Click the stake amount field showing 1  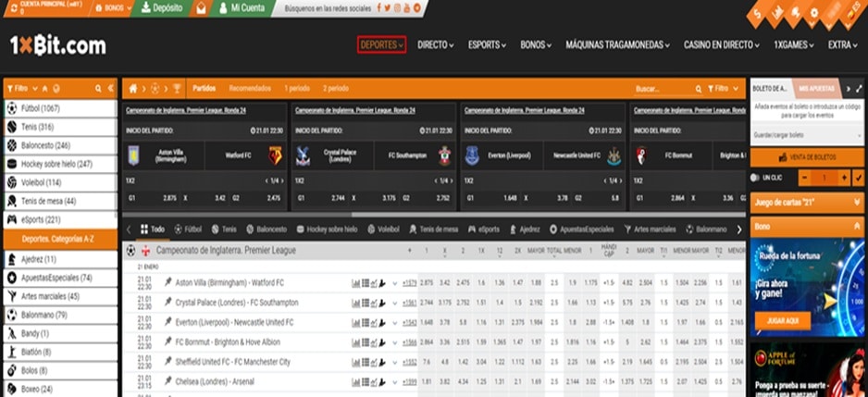(x=824, y=178)
